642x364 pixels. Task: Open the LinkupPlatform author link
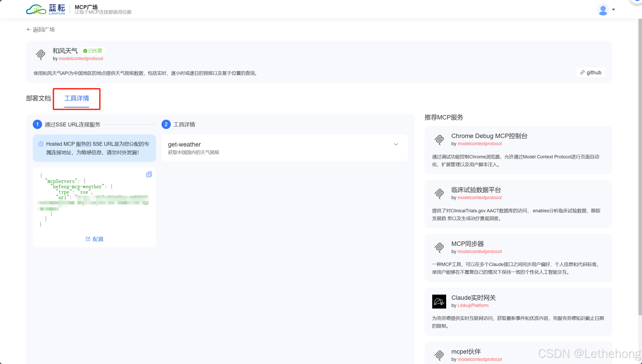tap(473, 305)
